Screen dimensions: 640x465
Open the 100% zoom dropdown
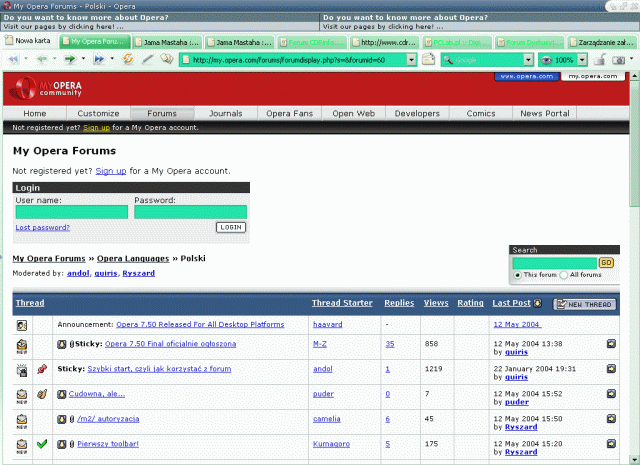point(582,60)
